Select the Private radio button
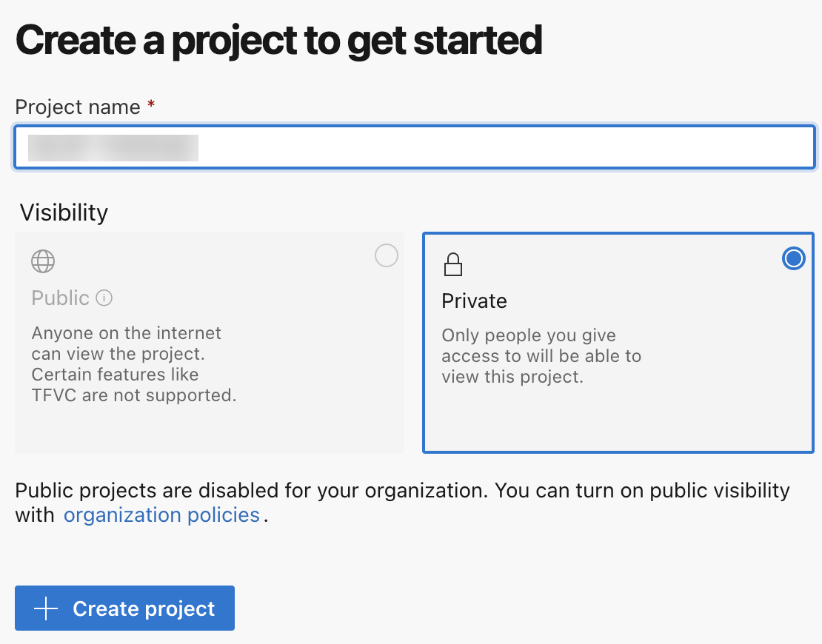822x644 pixels. pos(793,258)
